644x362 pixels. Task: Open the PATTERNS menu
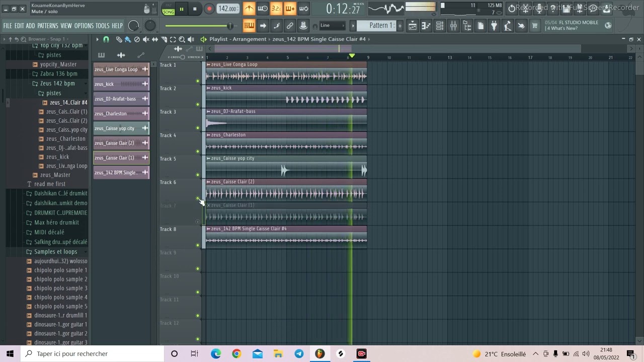pyautogui.click(x=48, y=26)
